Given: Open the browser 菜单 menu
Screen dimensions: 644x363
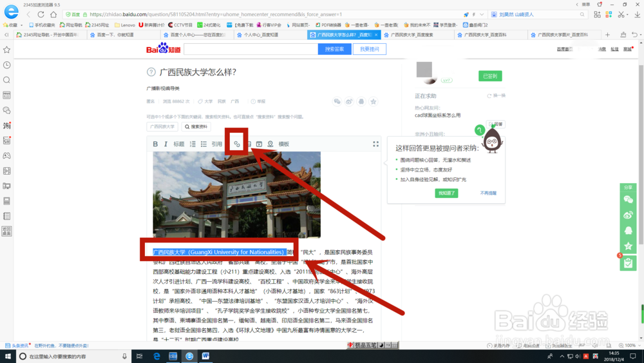Looking at the screenshot, I should click(x=585, y=5).
